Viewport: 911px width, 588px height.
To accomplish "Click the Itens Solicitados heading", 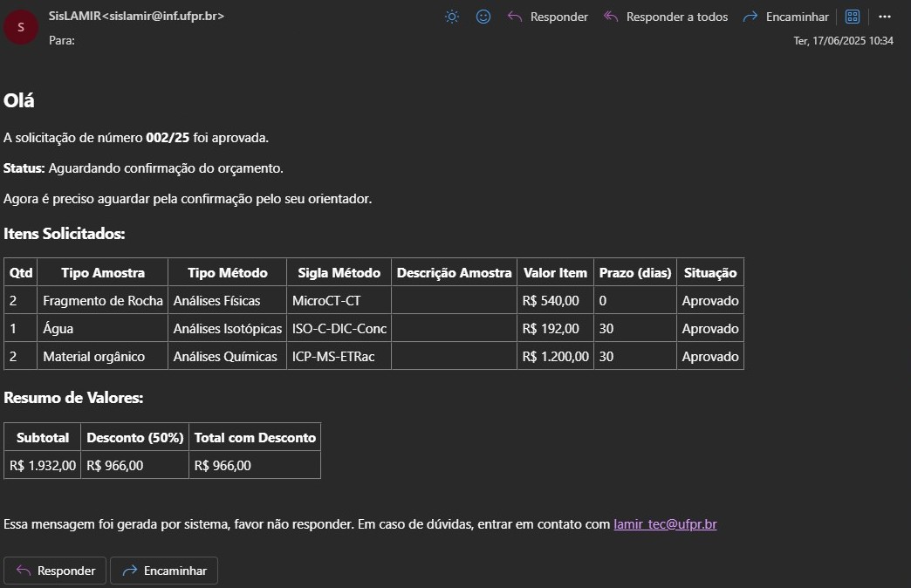I will tap(64, 234).
